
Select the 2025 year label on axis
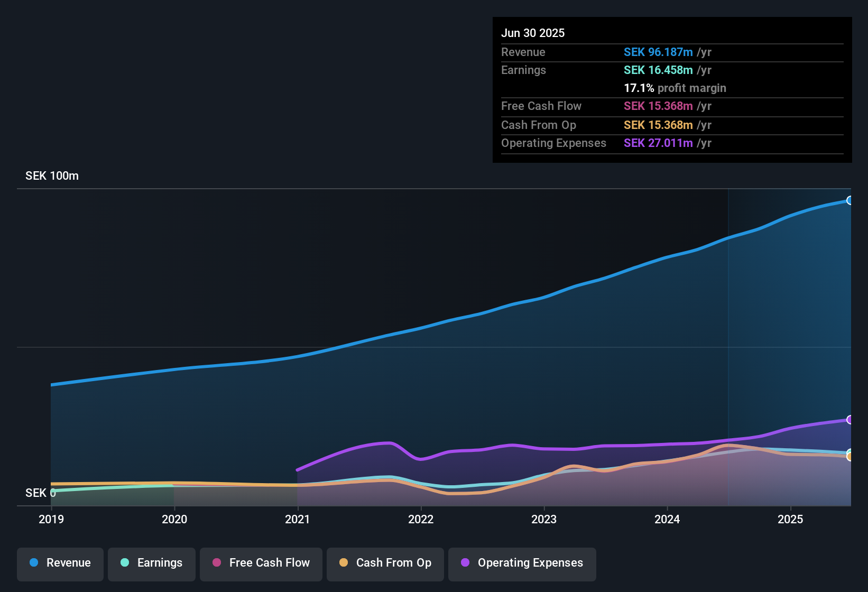791,520
